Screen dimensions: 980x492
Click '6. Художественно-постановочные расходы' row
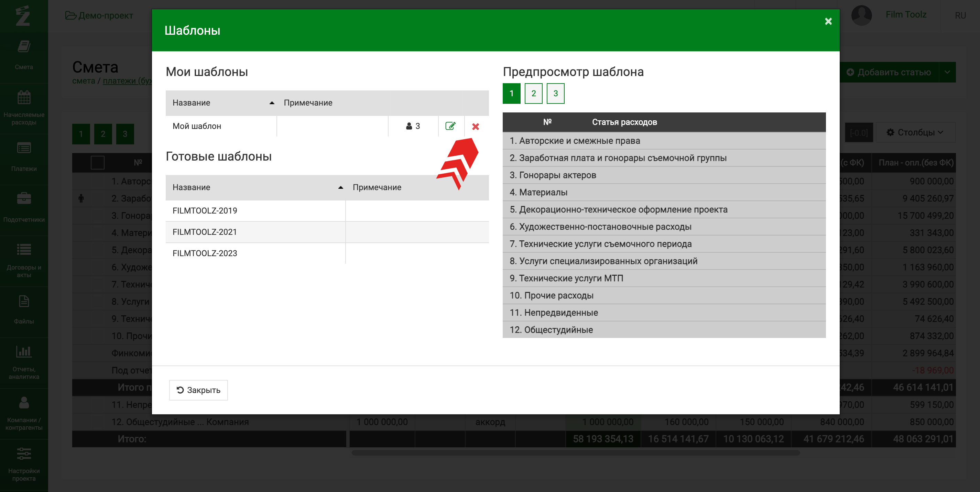pyautogui.click(x=664, y=227)
